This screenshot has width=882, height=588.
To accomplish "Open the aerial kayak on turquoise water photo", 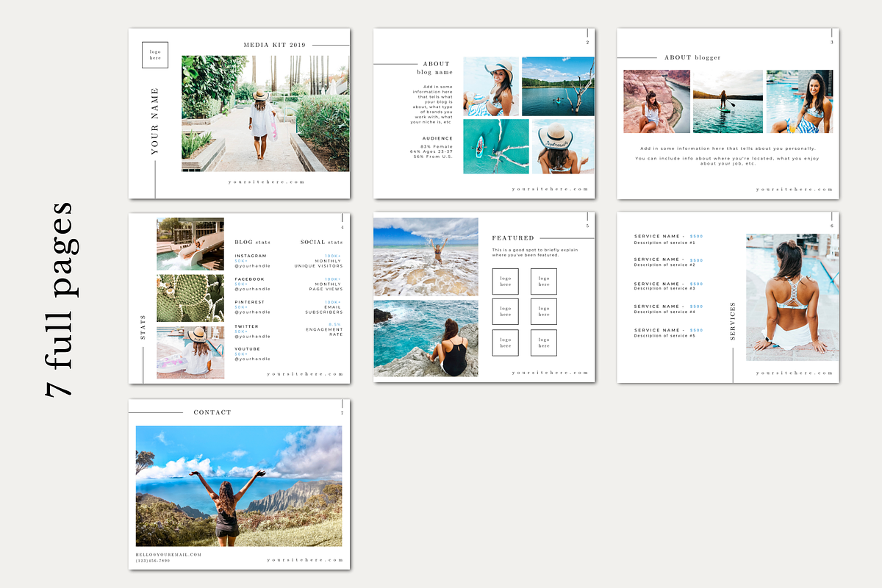I will point(496,146).
